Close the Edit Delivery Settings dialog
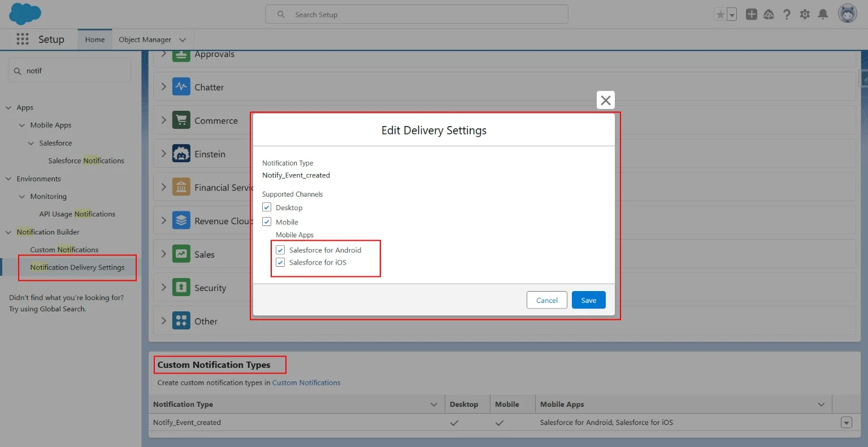 click(x=605, y=101)
